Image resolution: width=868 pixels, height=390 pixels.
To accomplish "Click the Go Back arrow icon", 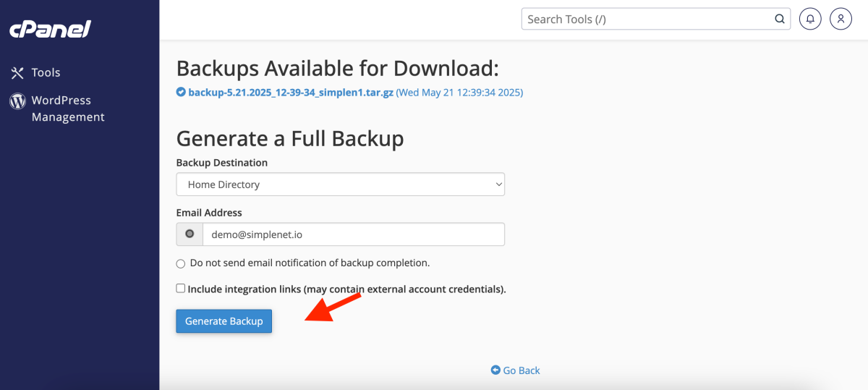I will 495,370.
